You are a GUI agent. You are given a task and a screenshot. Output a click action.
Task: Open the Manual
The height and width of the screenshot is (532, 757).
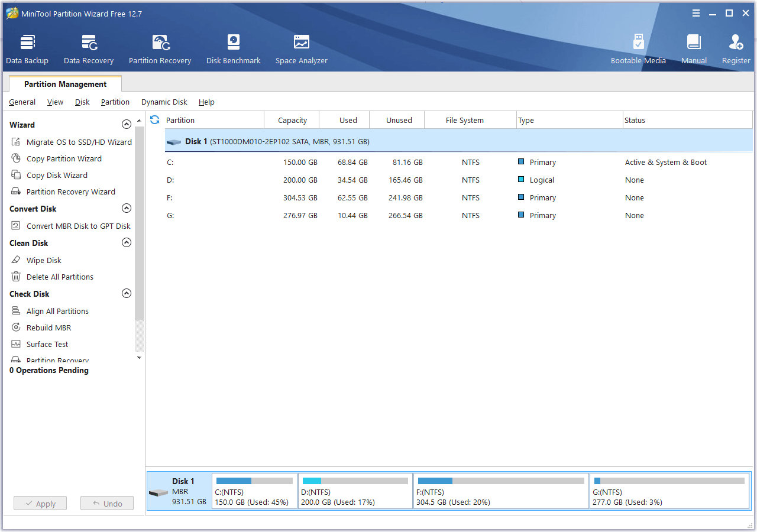point(694,50)
